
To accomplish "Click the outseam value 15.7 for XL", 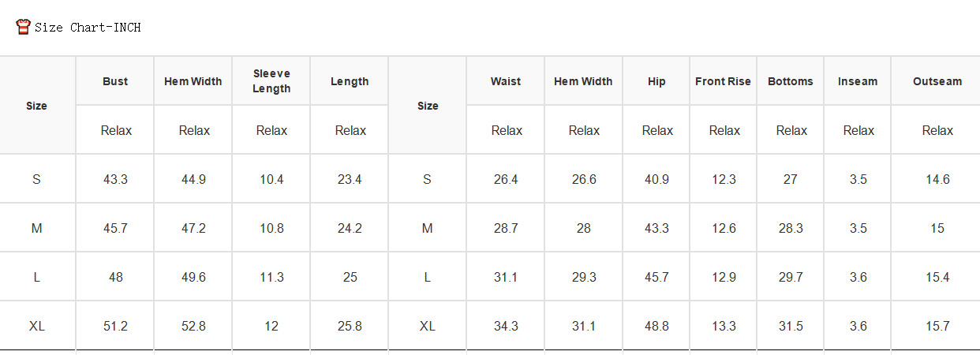I will pos(937,327).
